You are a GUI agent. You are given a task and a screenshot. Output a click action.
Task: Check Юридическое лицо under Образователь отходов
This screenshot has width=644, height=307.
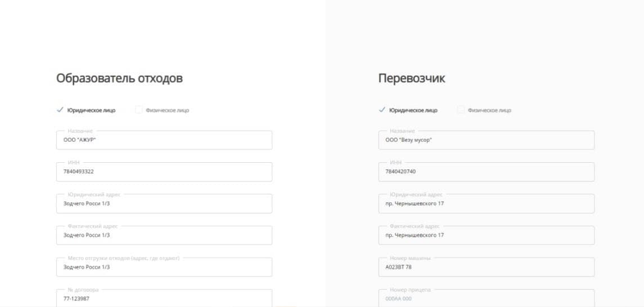(x=86, y=110)
